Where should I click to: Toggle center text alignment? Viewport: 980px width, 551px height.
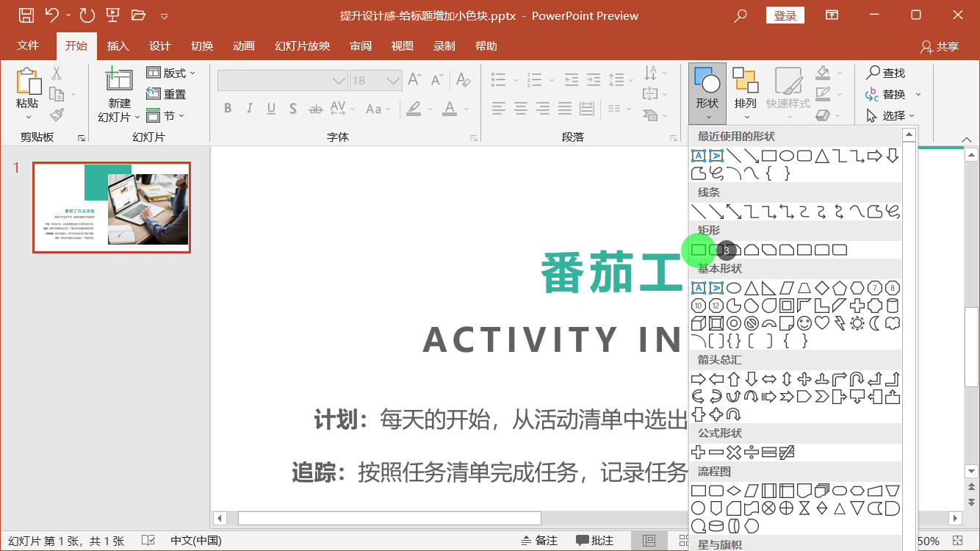coord(521,109)
